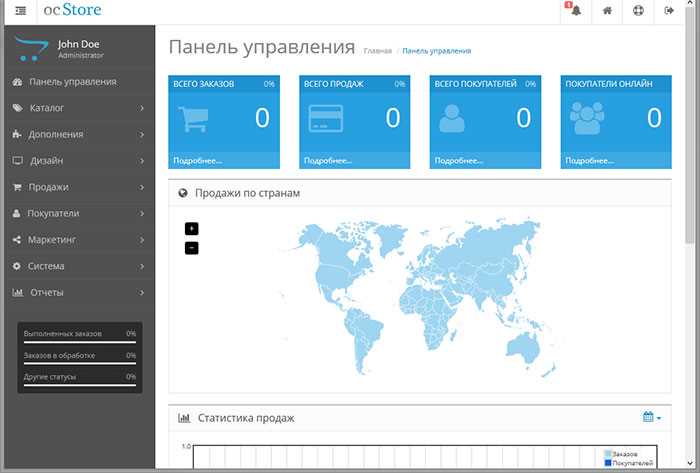The width and height of the screenshot is (700, 473).
Task: Click the user icon beside Покупатели
Action: pos(17,213)
